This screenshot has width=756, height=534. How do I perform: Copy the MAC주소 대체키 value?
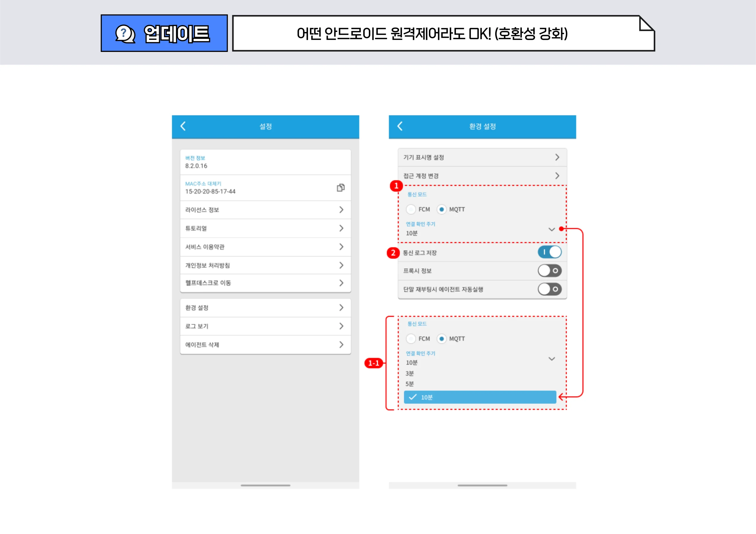pos(341,188)
